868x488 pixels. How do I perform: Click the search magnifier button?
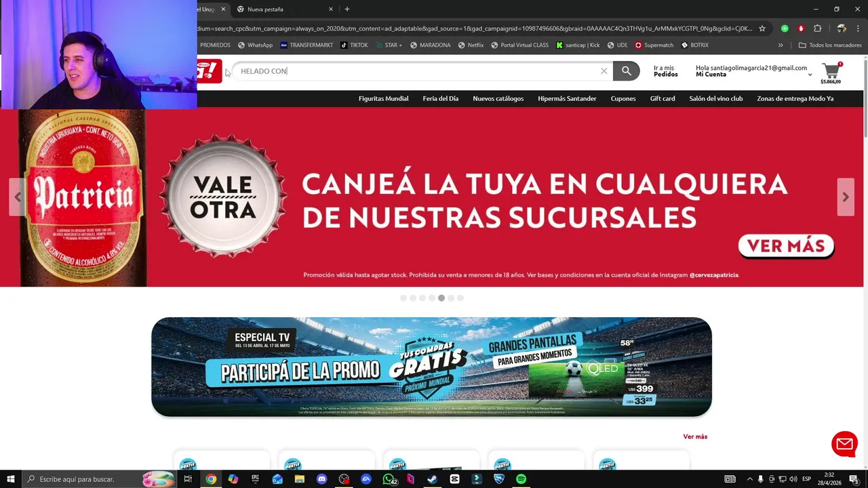[x=626, y=70]
